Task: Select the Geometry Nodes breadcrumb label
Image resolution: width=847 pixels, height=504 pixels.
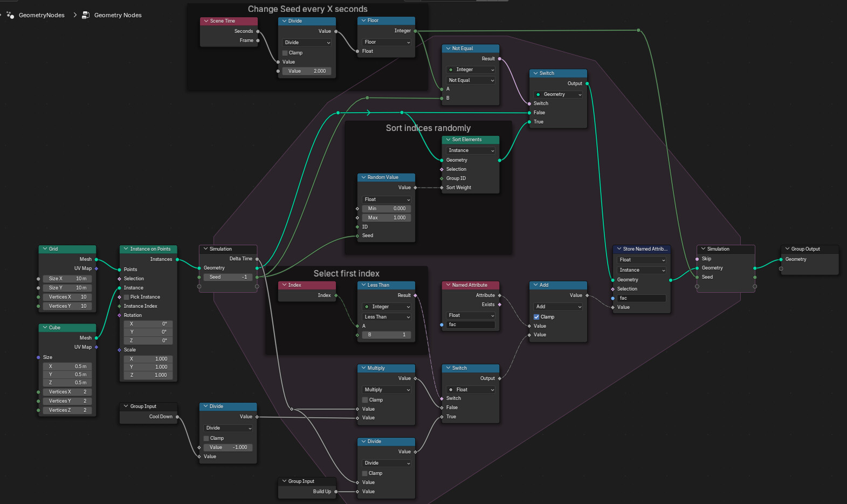Action: (x=118, y=15)
